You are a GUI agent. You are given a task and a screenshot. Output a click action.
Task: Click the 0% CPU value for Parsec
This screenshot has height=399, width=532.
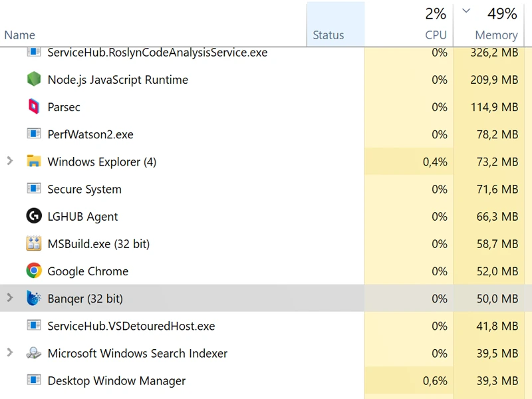point(440,107)
